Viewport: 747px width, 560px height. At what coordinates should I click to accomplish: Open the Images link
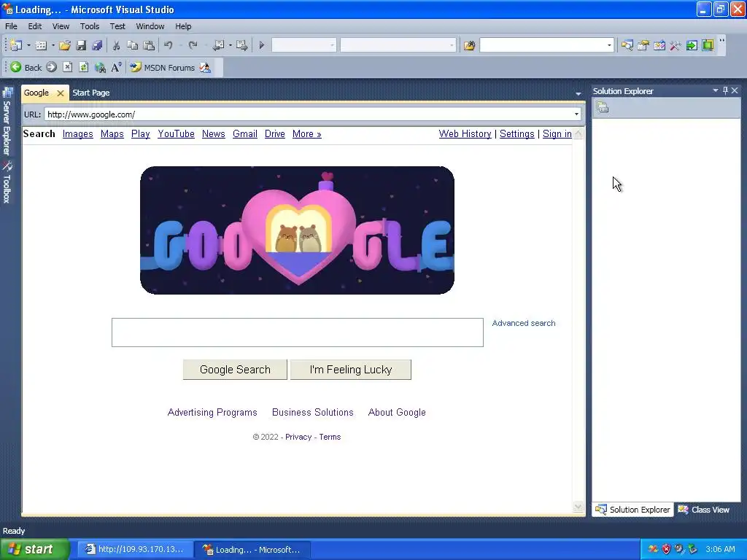77,134
